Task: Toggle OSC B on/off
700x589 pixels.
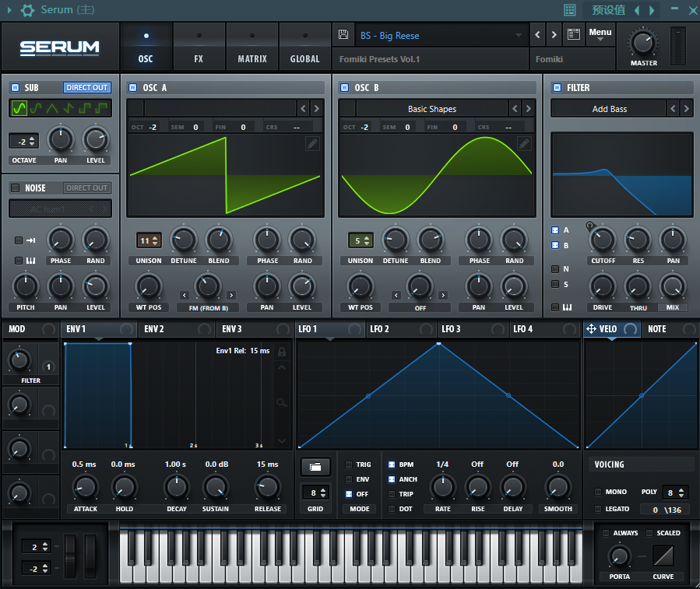Action: [x=345, y=87]
